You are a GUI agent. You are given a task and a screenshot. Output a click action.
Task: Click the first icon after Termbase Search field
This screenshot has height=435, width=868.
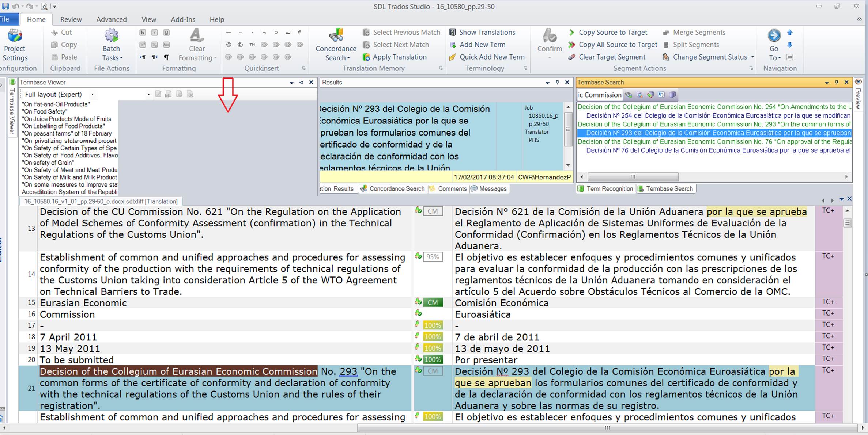tap(629, 95)
